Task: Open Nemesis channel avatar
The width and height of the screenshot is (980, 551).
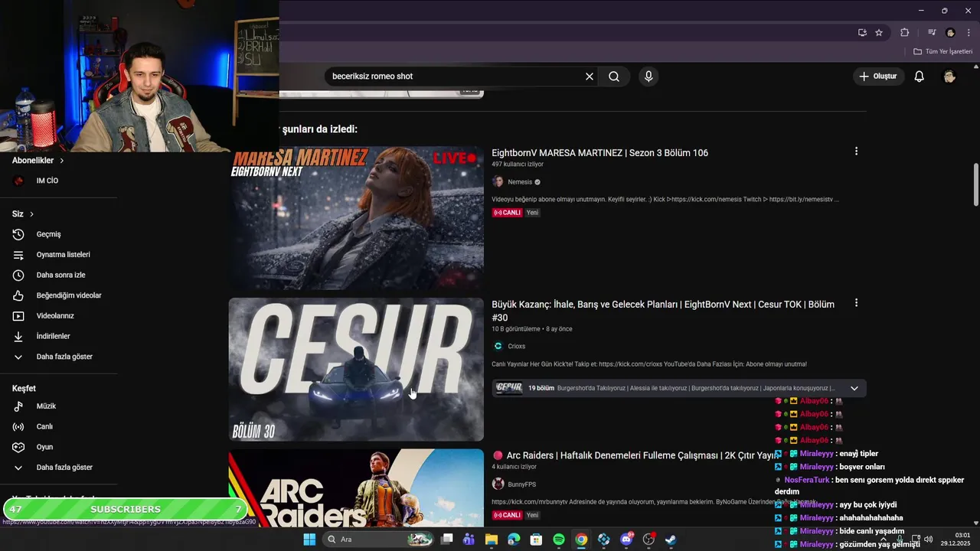Action: tap(498, 182)
